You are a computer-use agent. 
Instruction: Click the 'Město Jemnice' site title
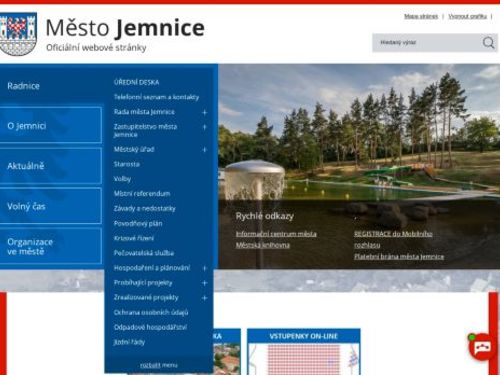125,28
